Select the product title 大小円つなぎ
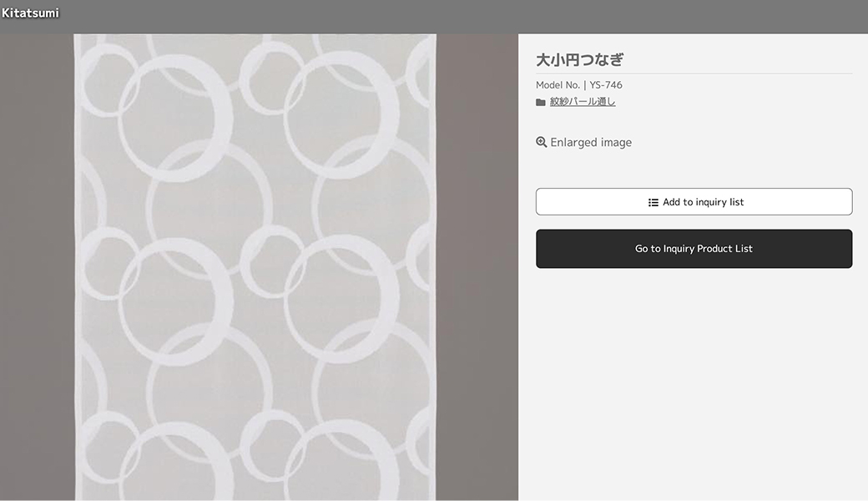The width and height of the screenshot is (868, 501). 579,60
